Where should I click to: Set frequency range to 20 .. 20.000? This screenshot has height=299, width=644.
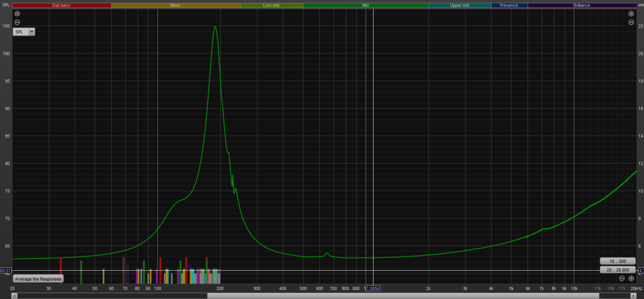[x=618, y=270]
